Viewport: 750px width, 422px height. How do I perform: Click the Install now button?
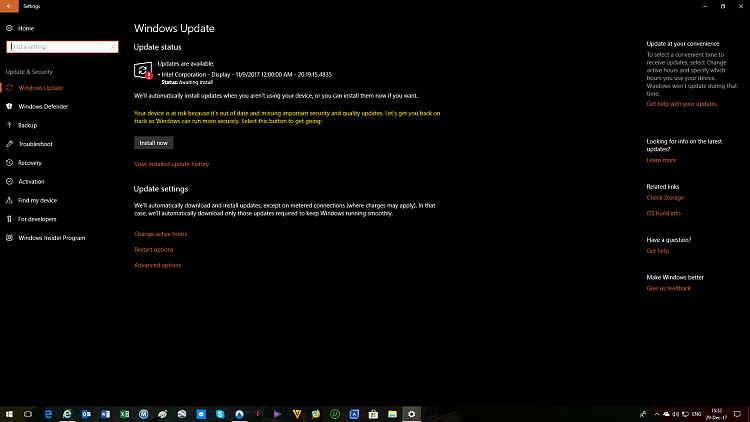(x=154, y=143)
